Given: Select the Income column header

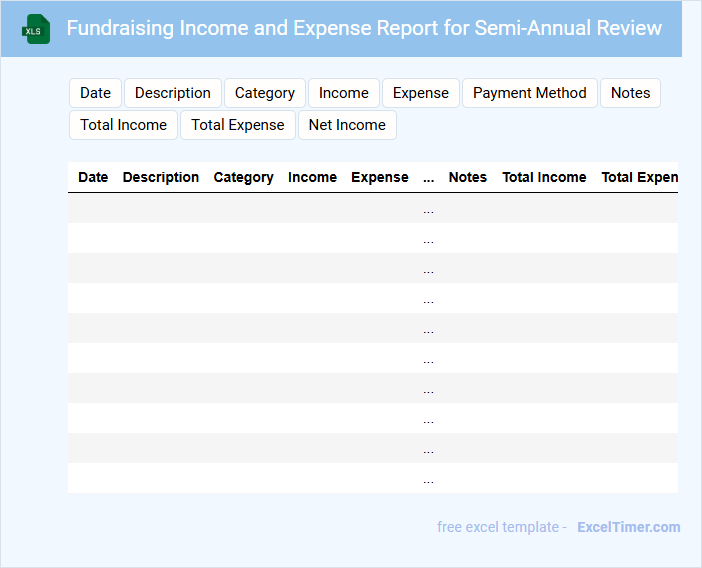Looking at the screenshot, I should 312,177.
